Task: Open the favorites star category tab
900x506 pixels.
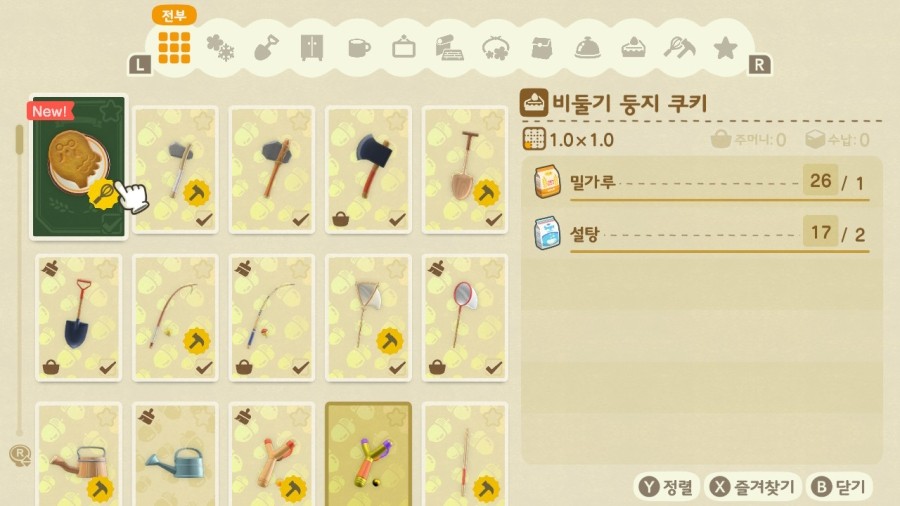Action: (x=725, y=48)
